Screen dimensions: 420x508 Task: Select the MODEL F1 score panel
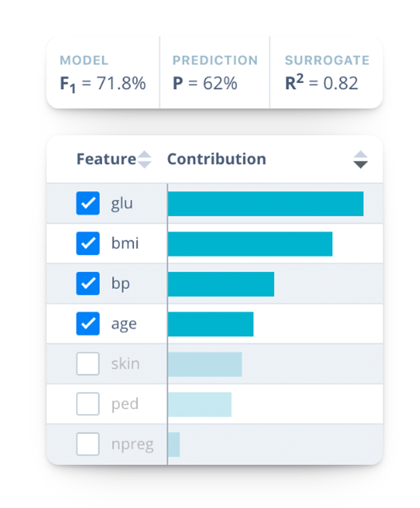(103, 73)
